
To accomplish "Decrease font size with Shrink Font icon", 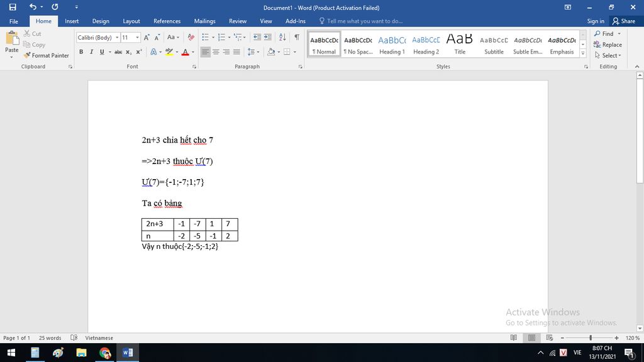I will click(157, 37).
